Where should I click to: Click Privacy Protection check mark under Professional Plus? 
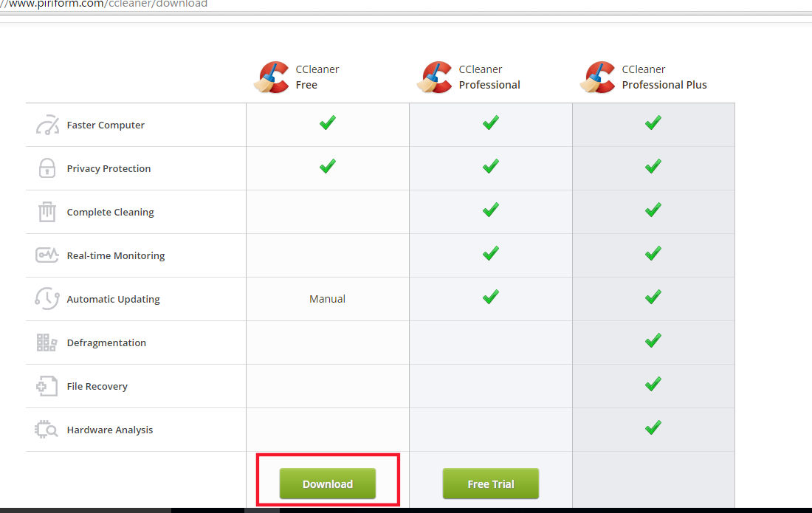(653, 166)
